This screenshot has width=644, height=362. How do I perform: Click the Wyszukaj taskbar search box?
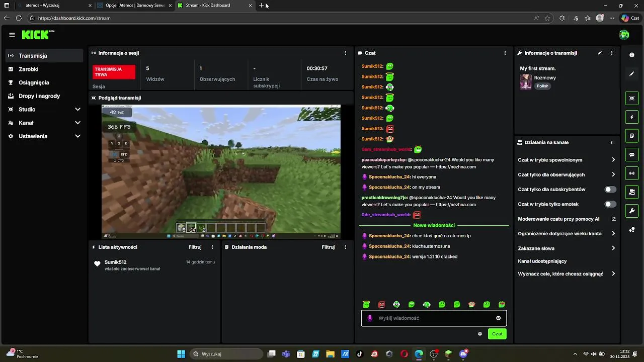pyautogui.click(x=226, y=354)
